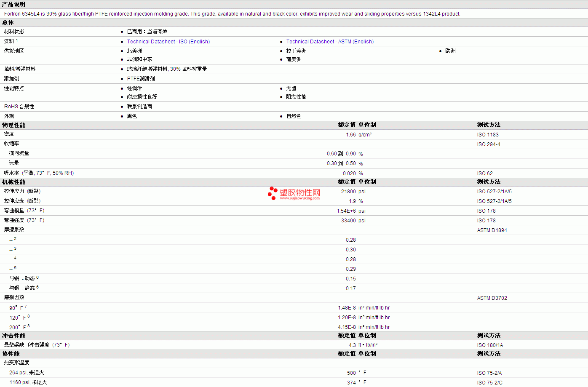Image resolution: width=588 pixels, height=387 pixels.
Task: Select the flexural modulus value "1.54E+6"
Action: click(346, 211)
